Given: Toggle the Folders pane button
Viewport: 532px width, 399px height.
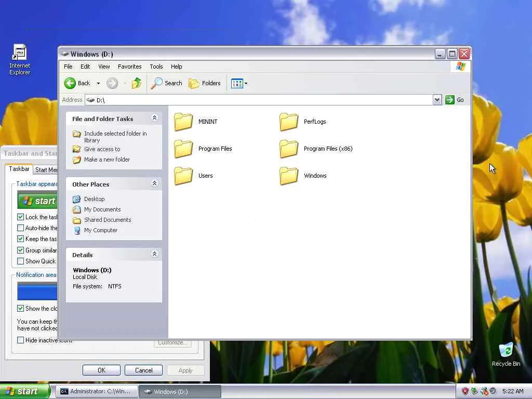Looking at the screenshot, I should [205, 83].
